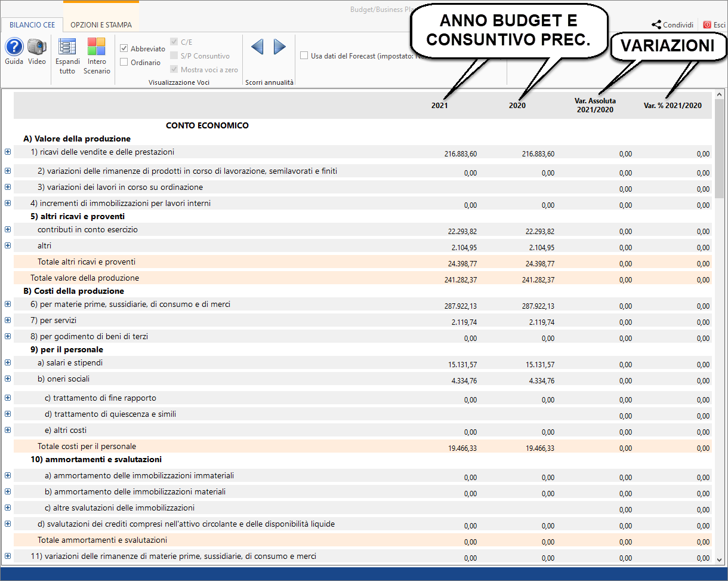Expand row 6) per materie prime
This screenshot has width=728, height=581.
[8, 304]
